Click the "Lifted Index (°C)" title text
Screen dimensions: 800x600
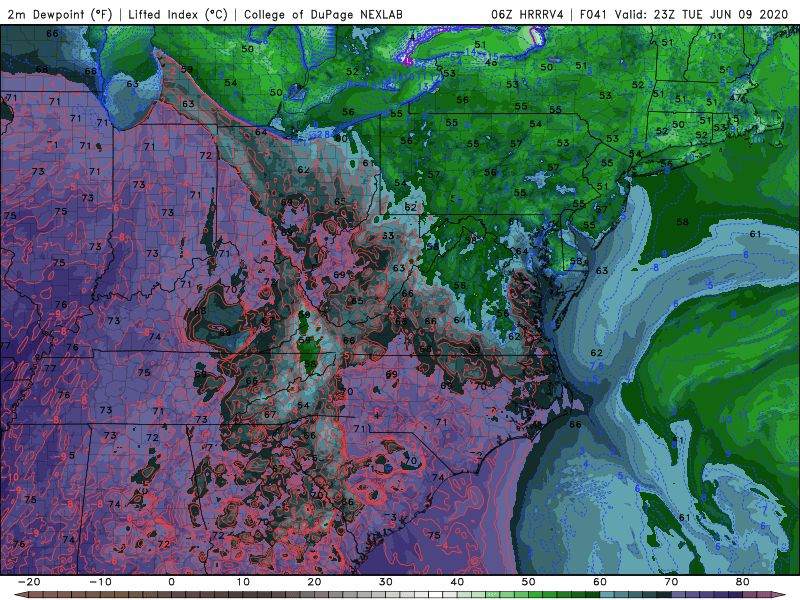[178, 14]
